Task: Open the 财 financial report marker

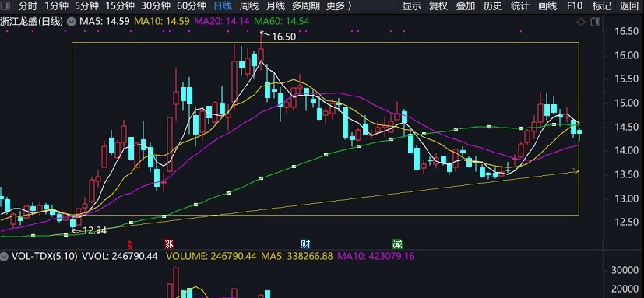Action: click(305, 244)
